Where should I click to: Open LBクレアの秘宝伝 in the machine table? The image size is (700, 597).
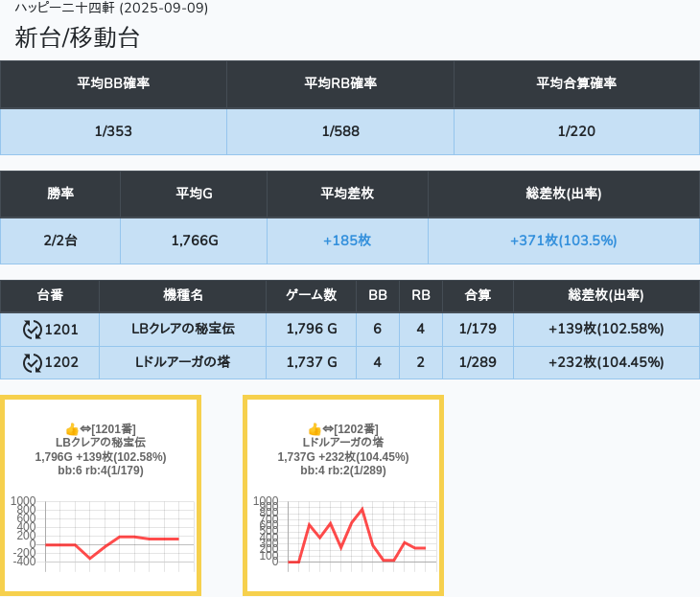[182, 330]
